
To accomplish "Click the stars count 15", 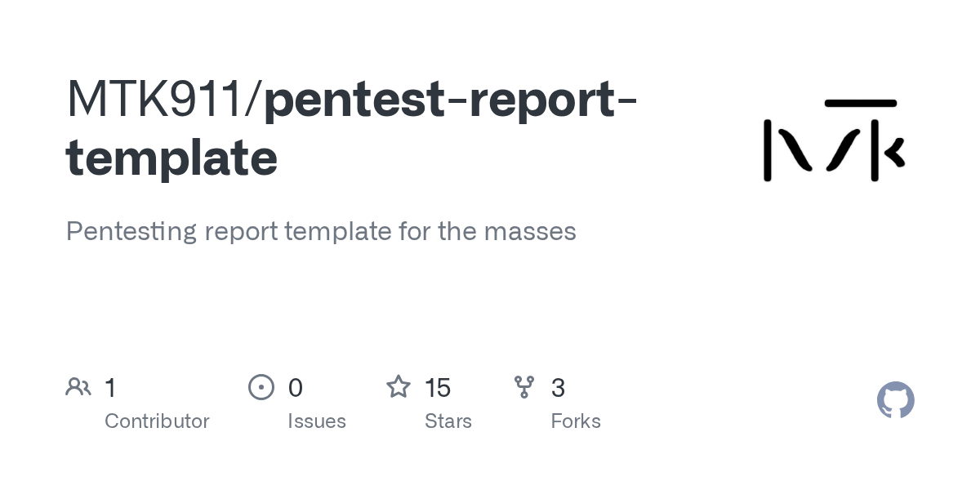I will (438, 387).
